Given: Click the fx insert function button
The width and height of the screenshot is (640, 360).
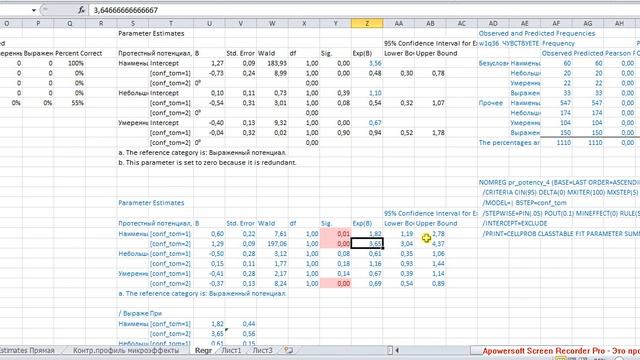Looking at the screenshot, I should pos(82,10).
